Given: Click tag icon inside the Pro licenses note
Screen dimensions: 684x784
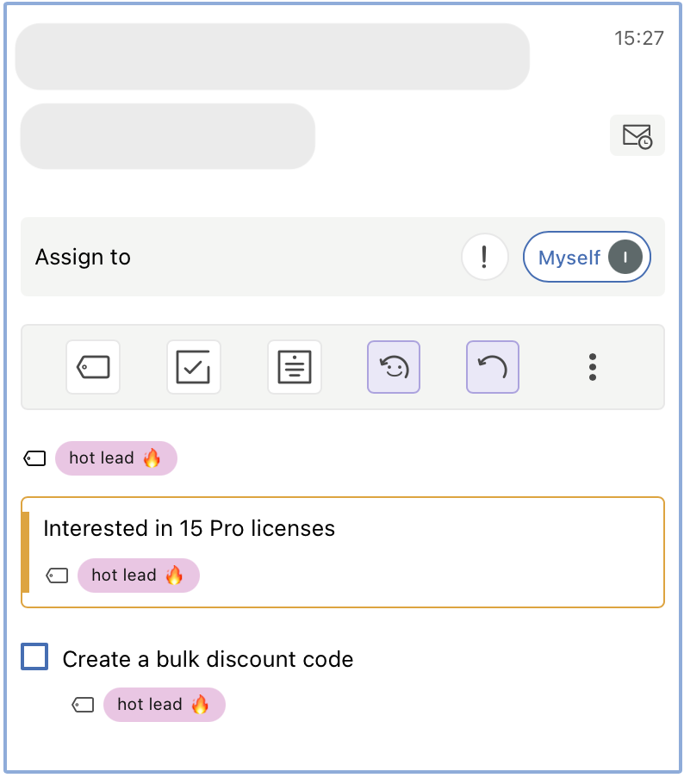Looking at the screenshot, I should coord(57,576).
